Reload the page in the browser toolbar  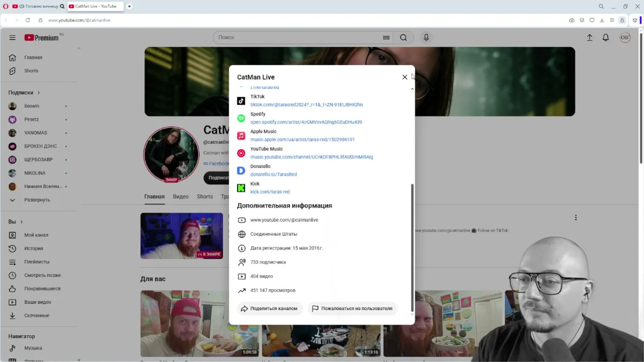tap(28, 20)
